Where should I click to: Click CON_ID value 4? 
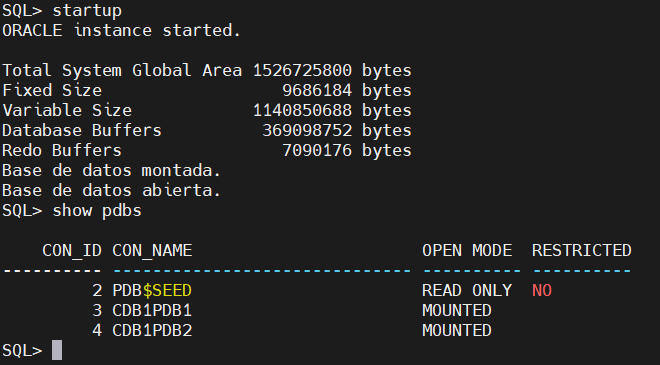coord(97,330)
